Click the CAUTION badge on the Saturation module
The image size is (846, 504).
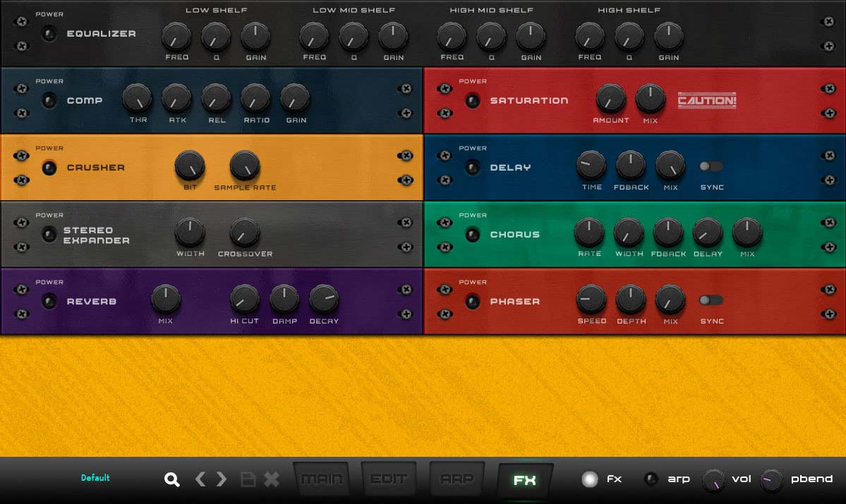[707, 100]
